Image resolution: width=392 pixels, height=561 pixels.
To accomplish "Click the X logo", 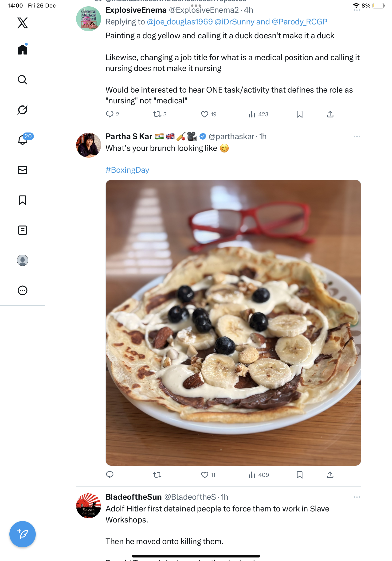I will coord(23,23).
